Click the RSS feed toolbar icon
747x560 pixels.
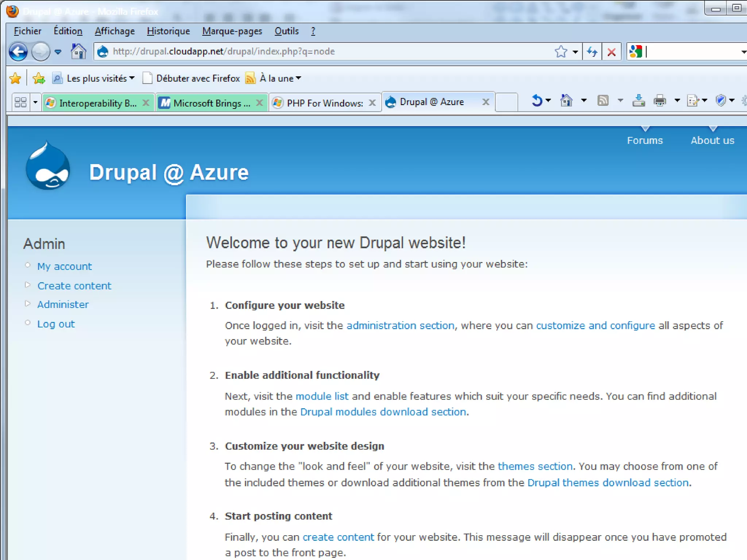[x=603, y=100]
